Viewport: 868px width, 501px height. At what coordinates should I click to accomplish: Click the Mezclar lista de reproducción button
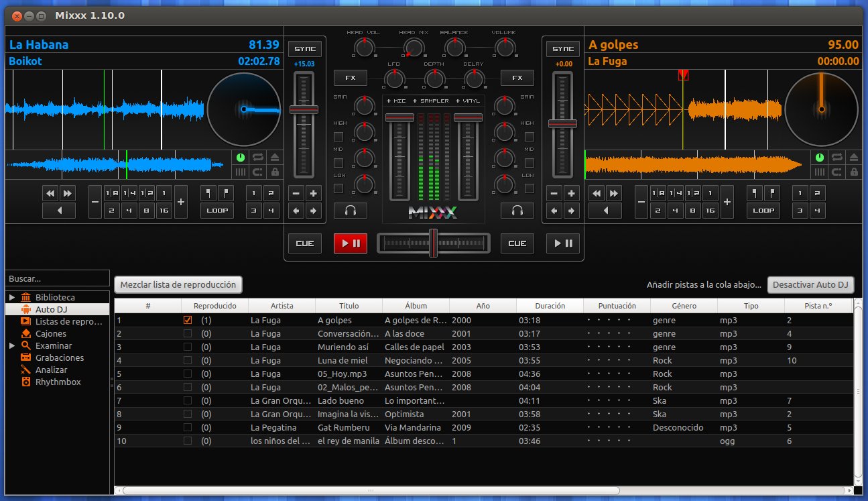tap(178, 284)
